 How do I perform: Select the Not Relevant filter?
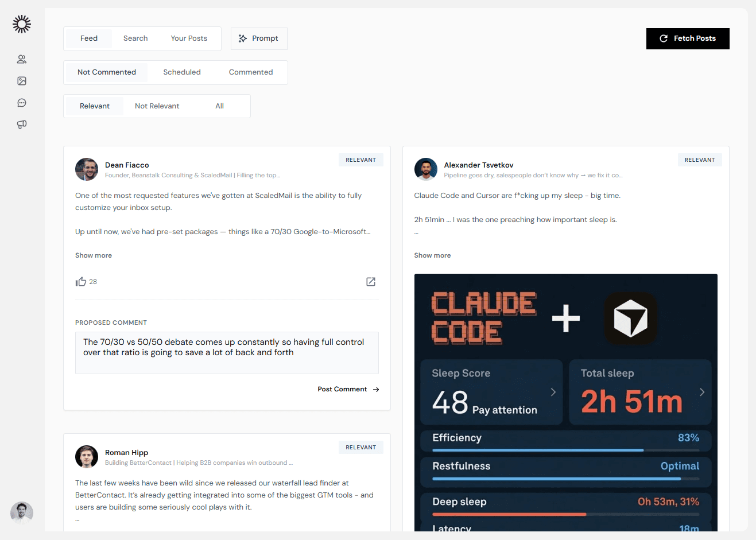[x=157, y=106]
